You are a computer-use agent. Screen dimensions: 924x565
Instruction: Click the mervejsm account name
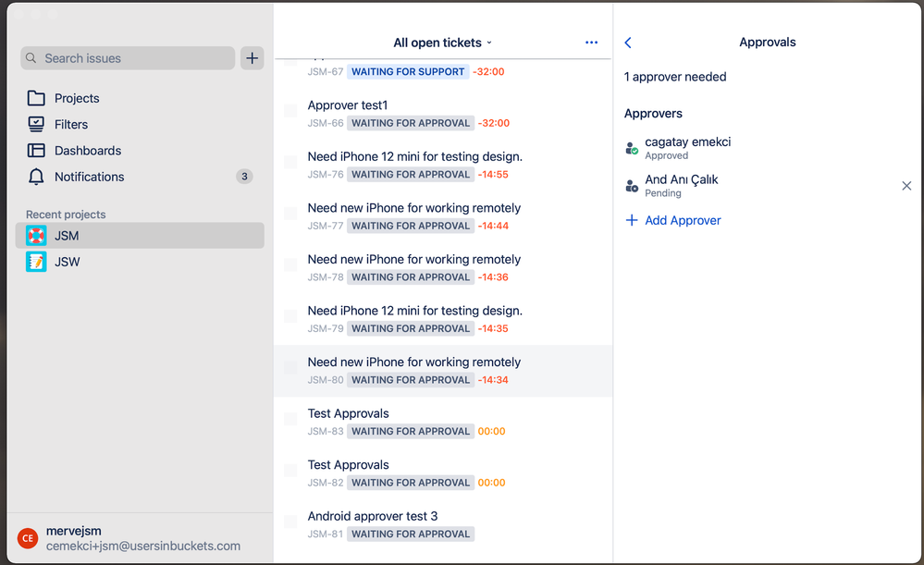click(x=74, y=531)
